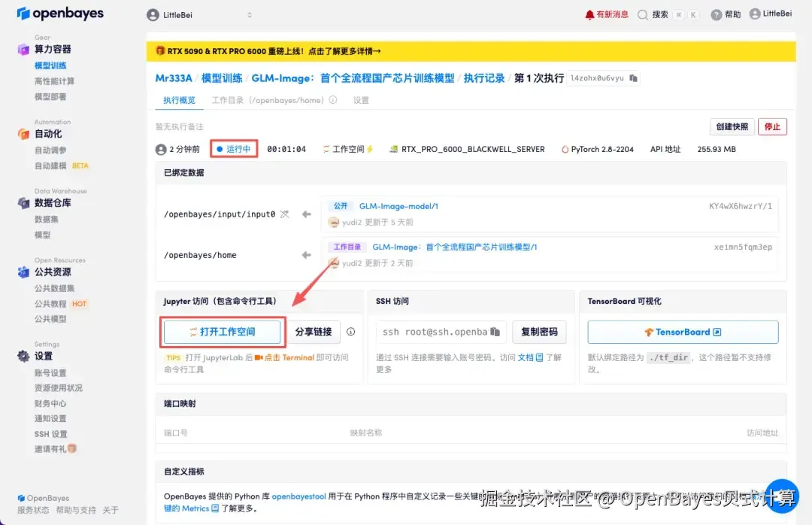Viewport: 812px width, 525px height.
Task: Select 资源使用状况 in the sidebar
Action: [59, 387]
